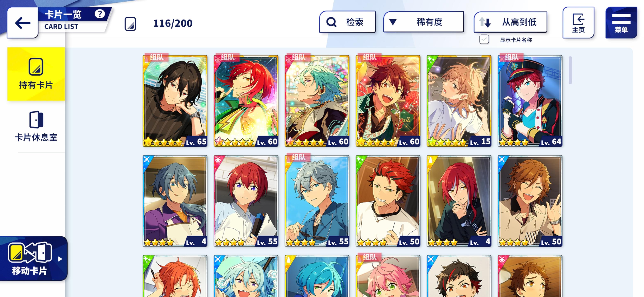Switch to 卡片休息室 tab
Viewport: 644px width, 297px height.
pyautogui.click(x=36, y=126)
